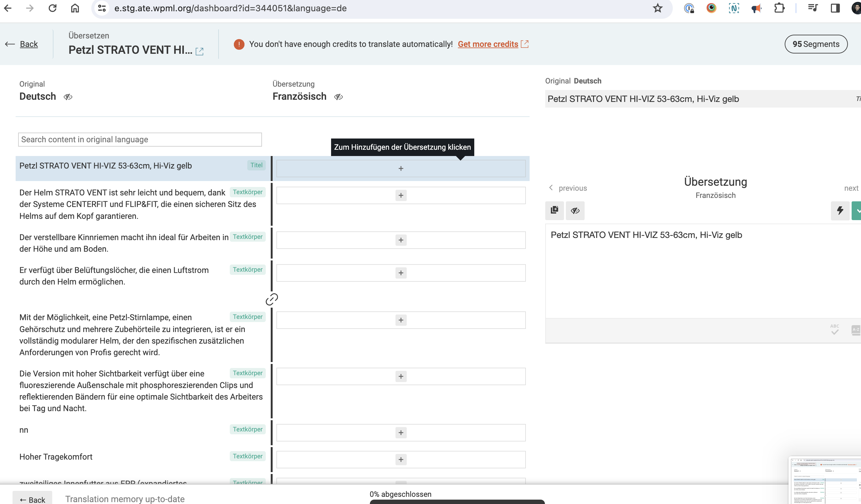Image resolution: width=861 pixels, height=504 pixels.
Task: Add translation for 'Der Helm STRATO VENT' segment
Action: 401,195
